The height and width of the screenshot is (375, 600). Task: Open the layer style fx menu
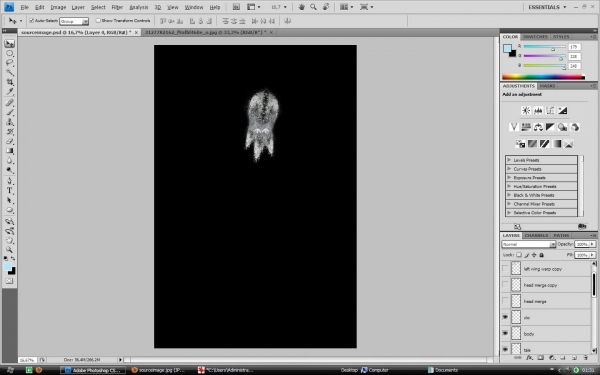point(529,358)
